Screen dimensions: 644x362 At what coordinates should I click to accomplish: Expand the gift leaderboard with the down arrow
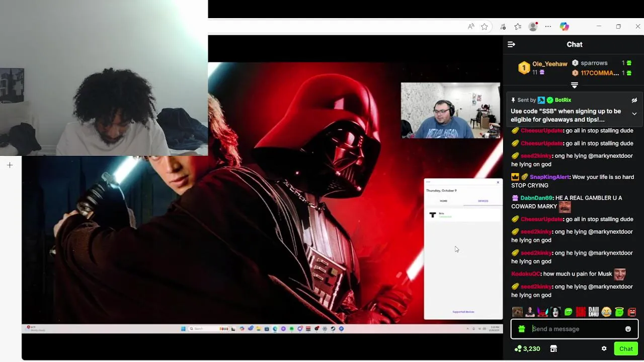(x=575, y=85)
